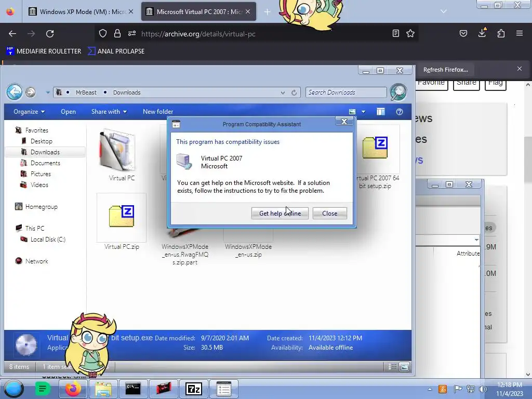This screenshot has width=532, height=399.
Task: Select Favorites in navigation pane
Action: click(x=37, y=130)
